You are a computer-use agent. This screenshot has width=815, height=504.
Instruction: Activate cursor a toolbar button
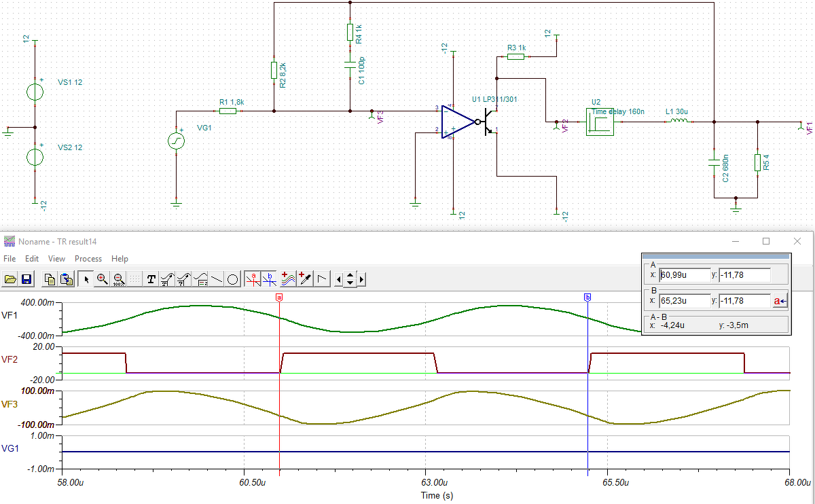point(253,278)
